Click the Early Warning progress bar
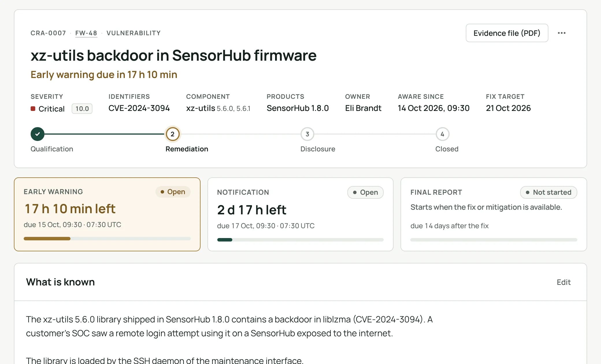 (x=107, y=239)
